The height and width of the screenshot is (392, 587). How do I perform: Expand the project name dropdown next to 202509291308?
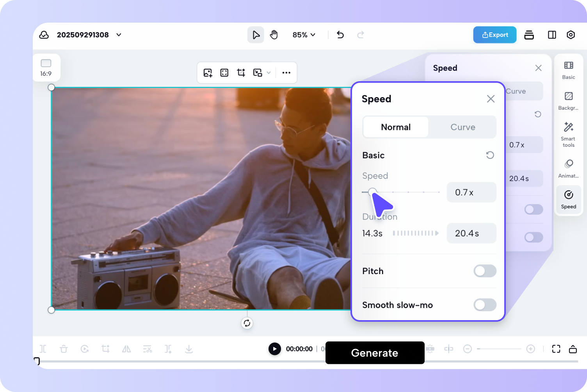[119, 35]
